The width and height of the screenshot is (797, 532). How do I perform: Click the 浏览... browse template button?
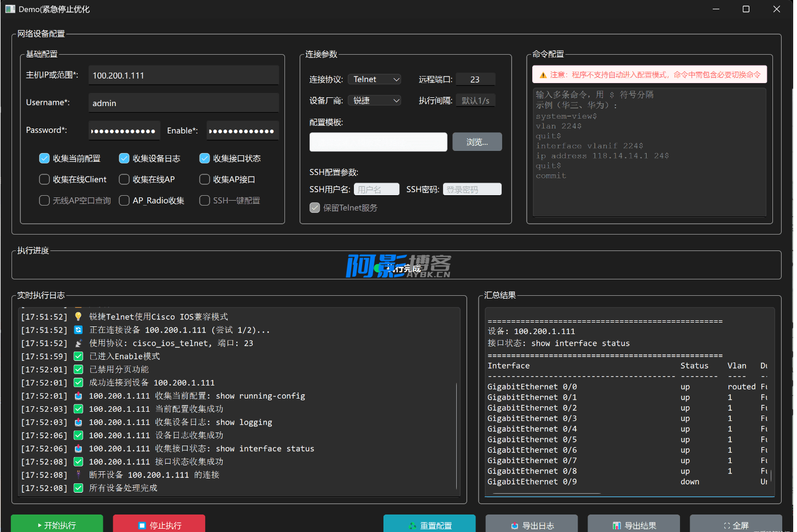(x=476, y=142)
